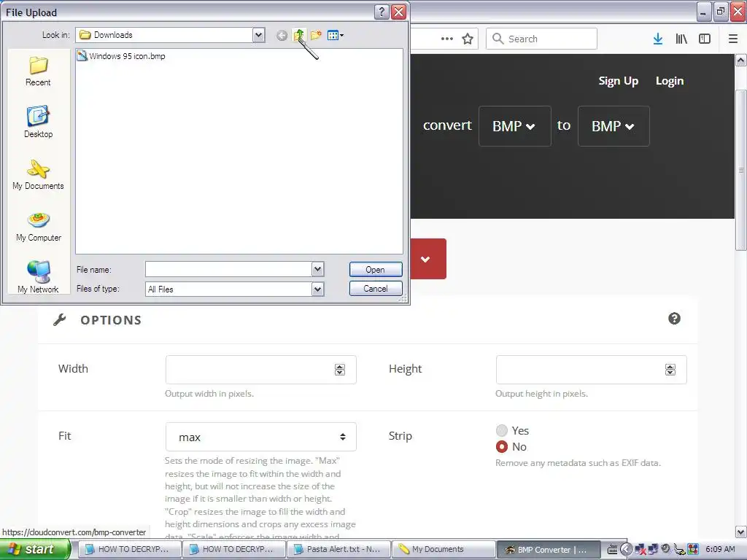This screenshot has height=560, width=747.
Task: Click the Width spinner control
Action: pyautogui.click(x=340, y=370)
